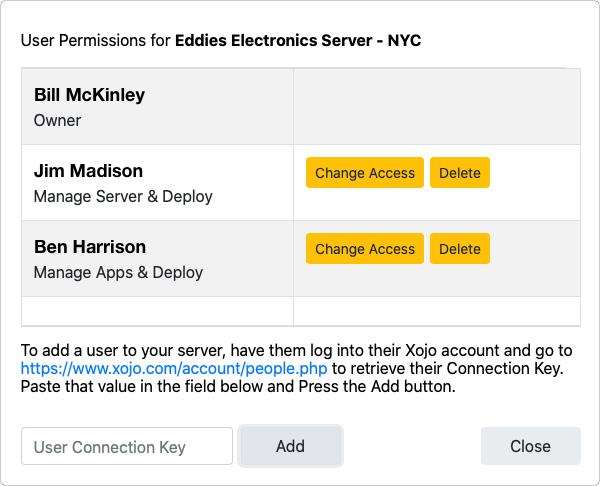Delete user Ben Harrison

pyautogui.click(x=460, y=249)
